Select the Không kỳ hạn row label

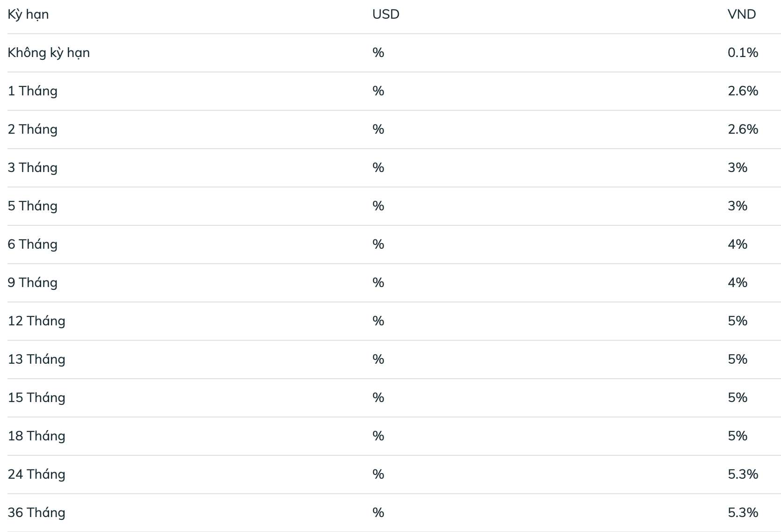[49, 53]
